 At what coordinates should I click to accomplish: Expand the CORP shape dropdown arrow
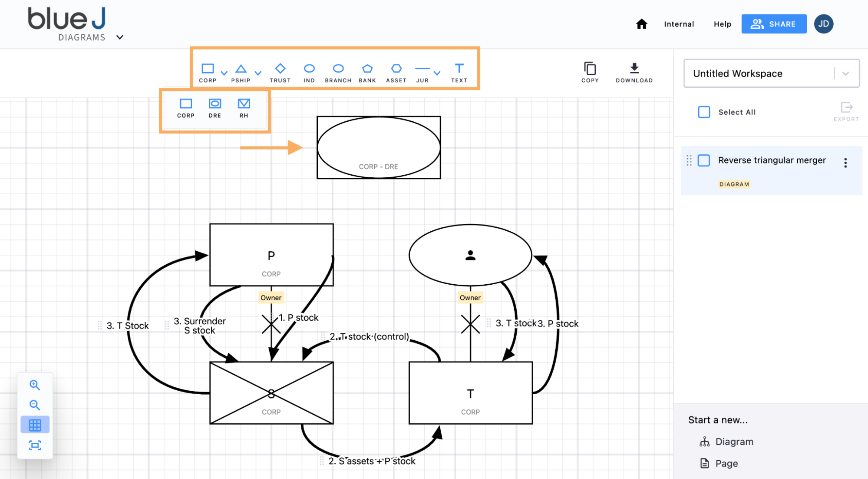[x=224, y=73]
